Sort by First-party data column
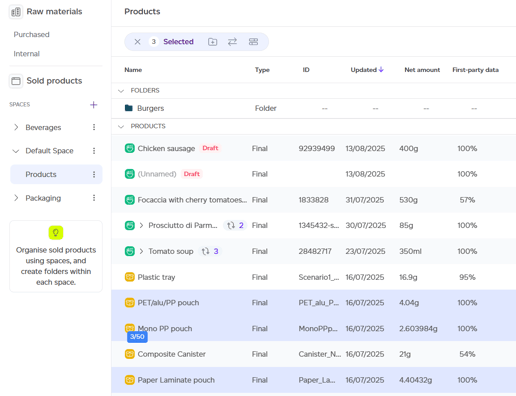This screenshot has height=396, width=516. pos(475,70)
